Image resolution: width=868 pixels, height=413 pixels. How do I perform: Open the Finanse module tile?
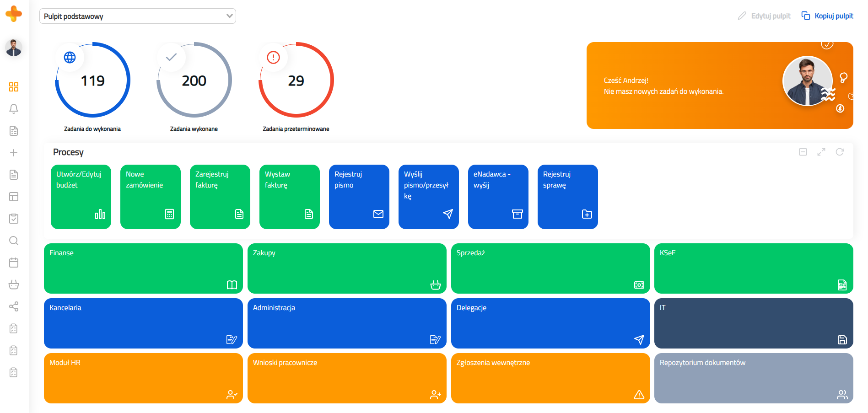pos(143,268)
